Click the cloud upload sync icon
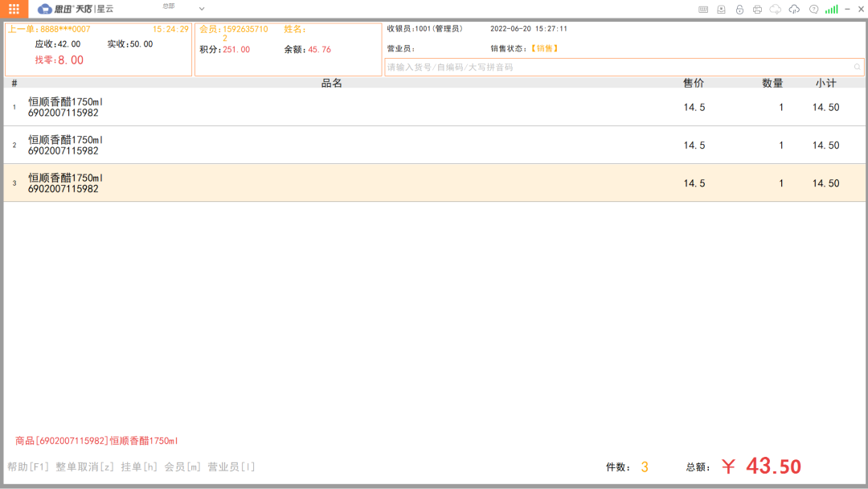 (794, 10)
